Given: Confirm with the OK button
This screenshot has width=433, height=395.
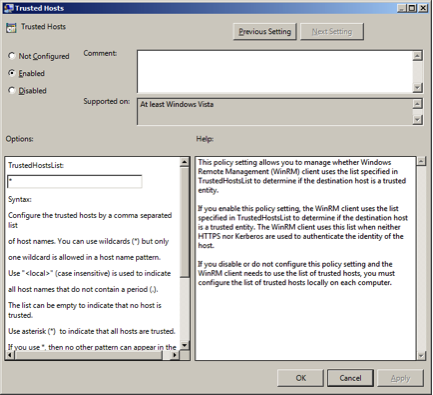Looking at the screenshot, I should pyautogui.click(x=300, y=378).
